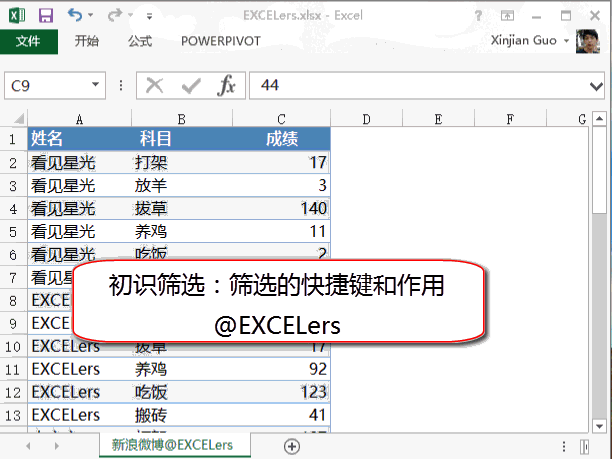The image size is (612, 459).
Task: Click the Save icon in quick access toolbar
Action: [x=45, y=16]
